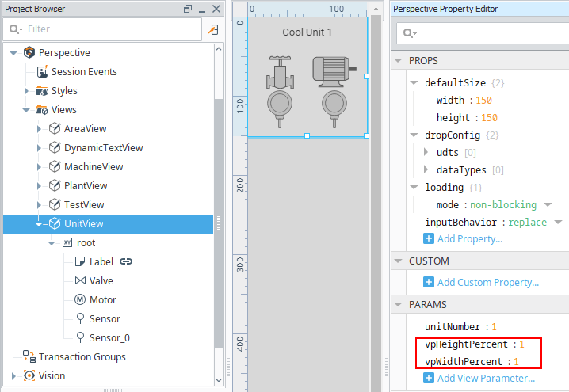Click the plus icon next to Add View Parameter
Image resolution: width=569 pixels, height=392 pixels.
point(429,378)
